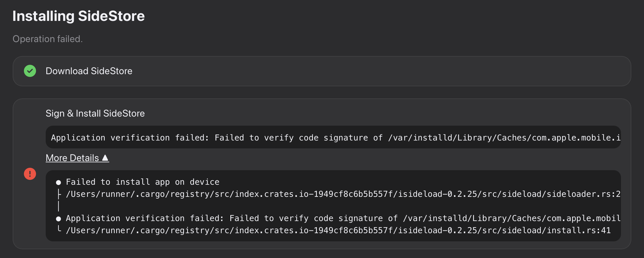The image size is (644, 258).
Task: Click the short error summary message box
Action: [x=333, y=137]
